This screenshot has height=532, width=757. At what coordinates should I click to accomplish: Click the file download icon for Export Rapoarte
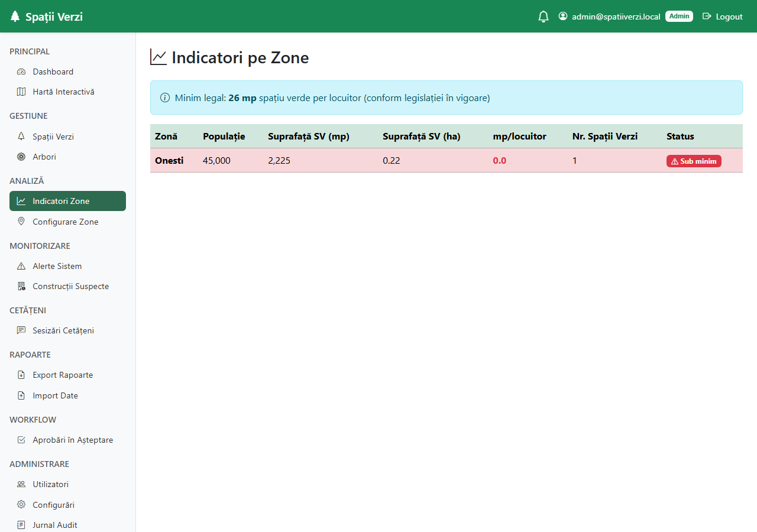[21, 375]
